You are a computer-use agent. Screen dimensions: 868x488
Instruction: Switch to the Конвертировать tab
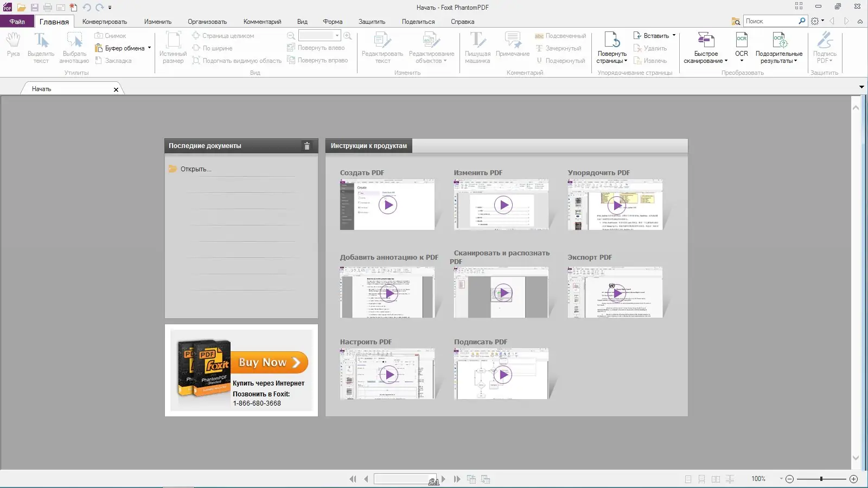point(105,22)
